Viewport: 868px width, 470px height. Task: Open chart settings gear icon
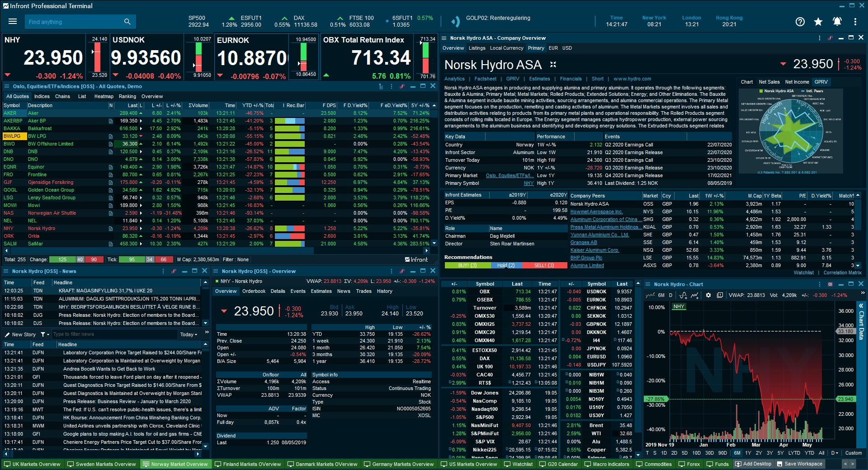[708, 295]
